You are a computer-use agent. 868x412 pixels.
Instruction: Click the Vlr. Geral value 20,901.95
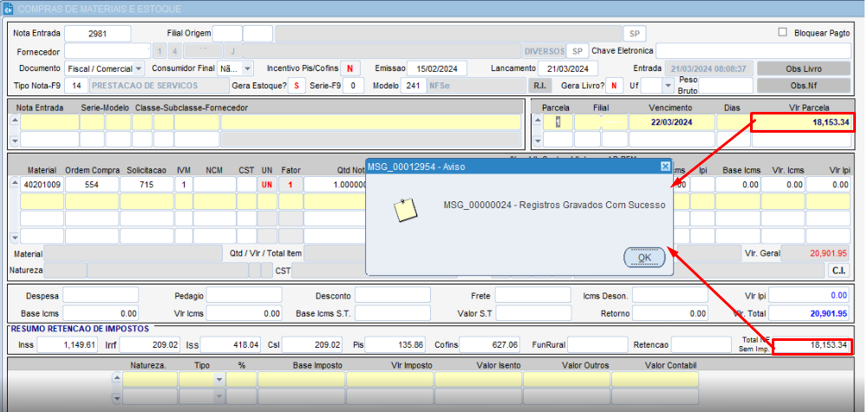(x=816, y=253)
